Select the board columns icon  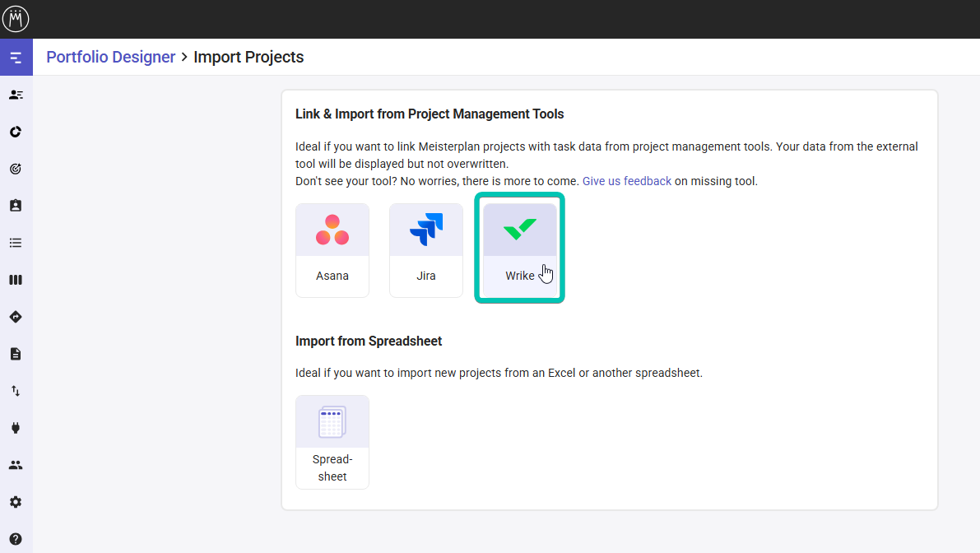click(16, 279)
